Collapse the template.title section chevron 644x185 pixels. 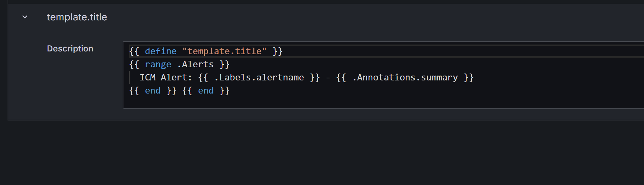pyautogui.click(x=25, y=17)
